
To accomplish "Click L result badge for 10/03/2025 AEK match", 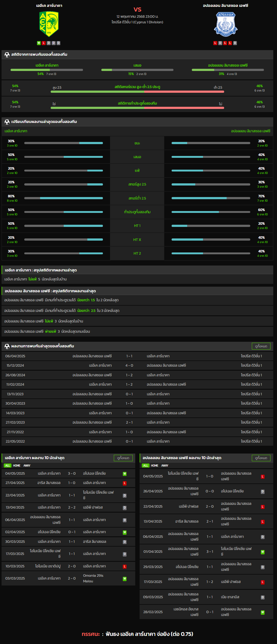I will coord(125,566).
